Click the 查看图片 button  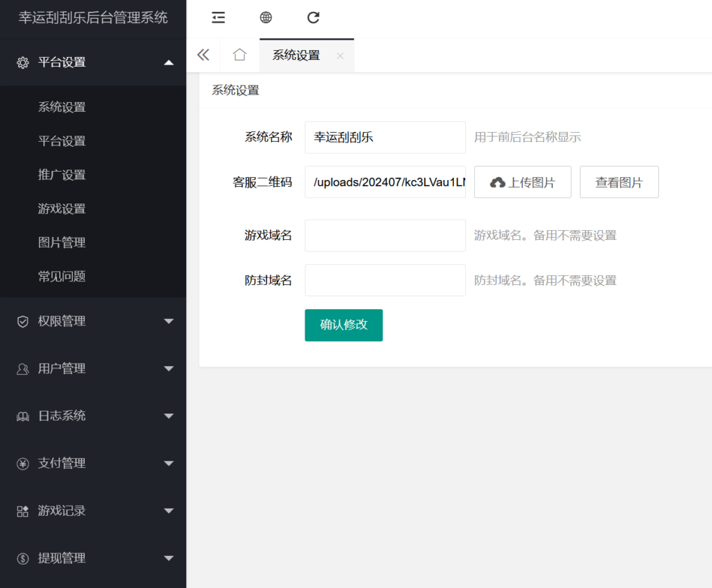[619, 181]
